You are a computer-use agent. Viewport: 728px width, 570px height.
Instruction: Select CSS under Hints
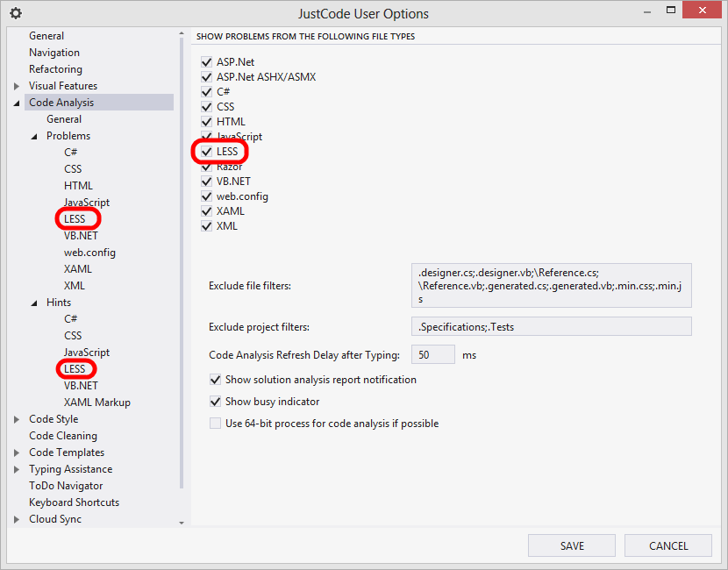73,336
